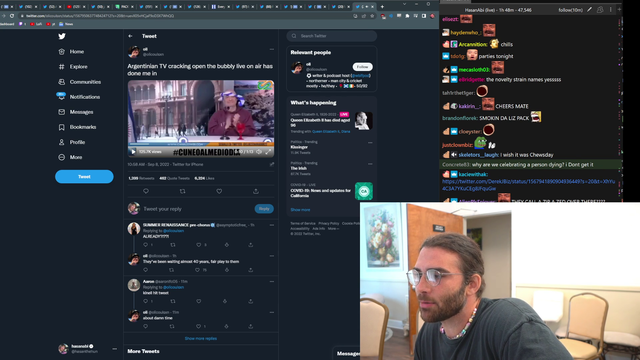Open Twitter link in kaciewithak's chat message

coord(529,185)
